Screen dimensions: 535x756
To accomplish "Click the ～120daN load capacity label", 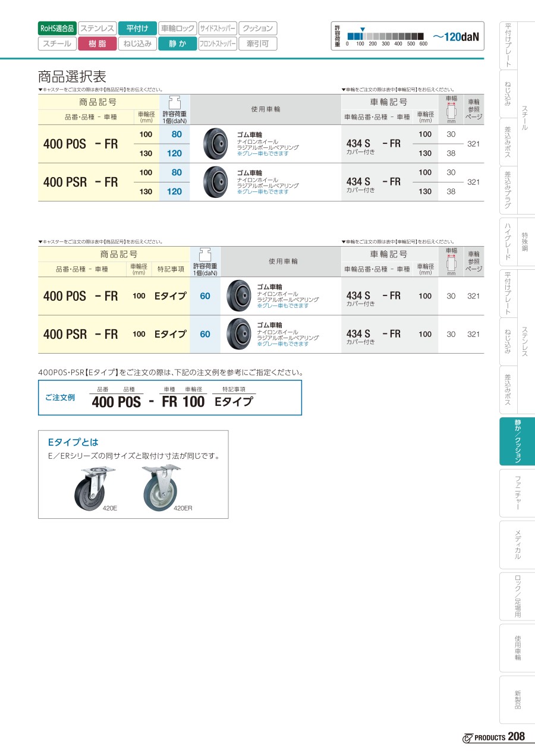I will pos(455,37).
